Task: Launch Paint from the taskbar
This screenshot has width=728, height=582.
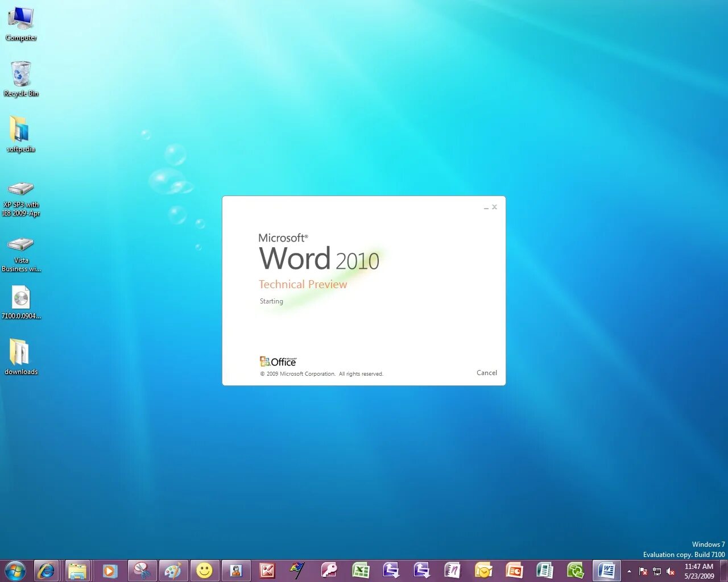Action: coord(173,570)
